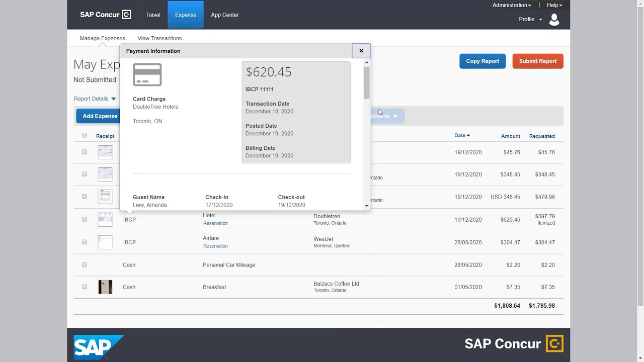This screenshot has height=362, width=644.
Task: Open the Administration dropdown menu
Action: click(512, 5)
